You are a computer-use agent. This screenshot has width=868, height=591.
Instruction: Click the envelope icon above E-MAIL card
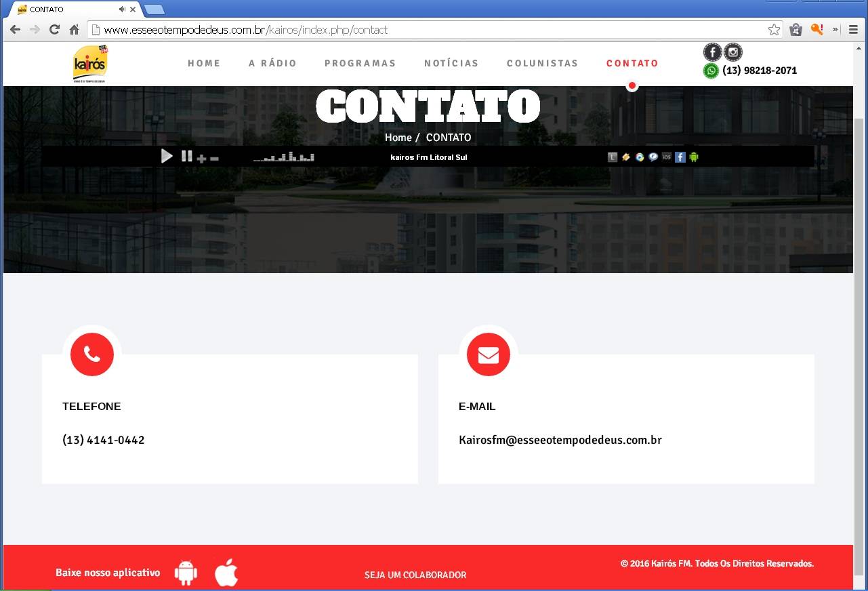[488, 354]
